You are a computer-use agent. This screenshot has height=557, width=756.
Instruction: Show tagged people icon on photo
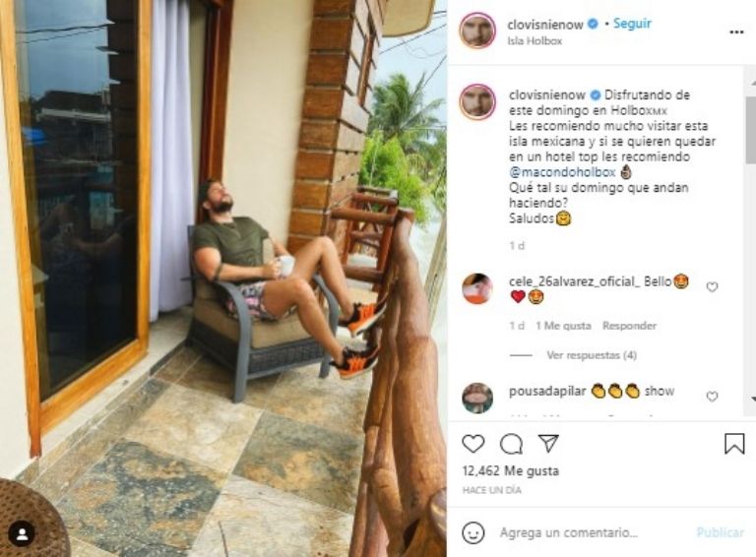[22, 533]
